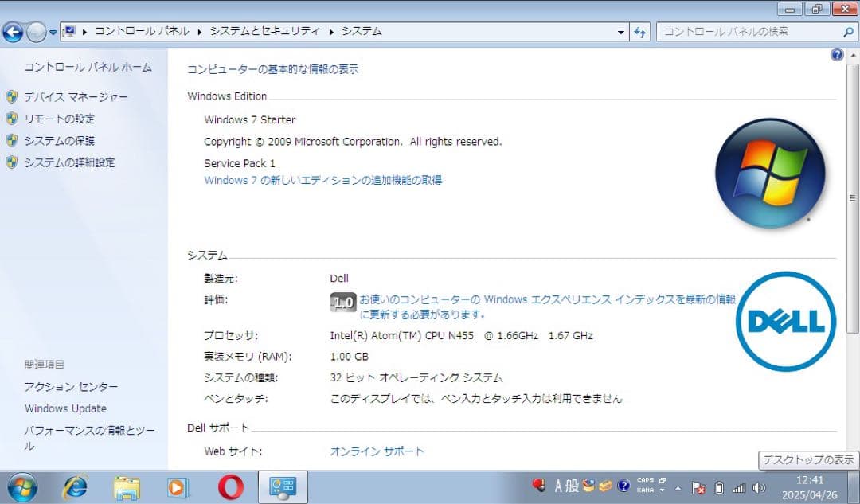860x504 pixels.
Task: Open the KANA dropdown in the language bar
Action: tap(662, 490)
